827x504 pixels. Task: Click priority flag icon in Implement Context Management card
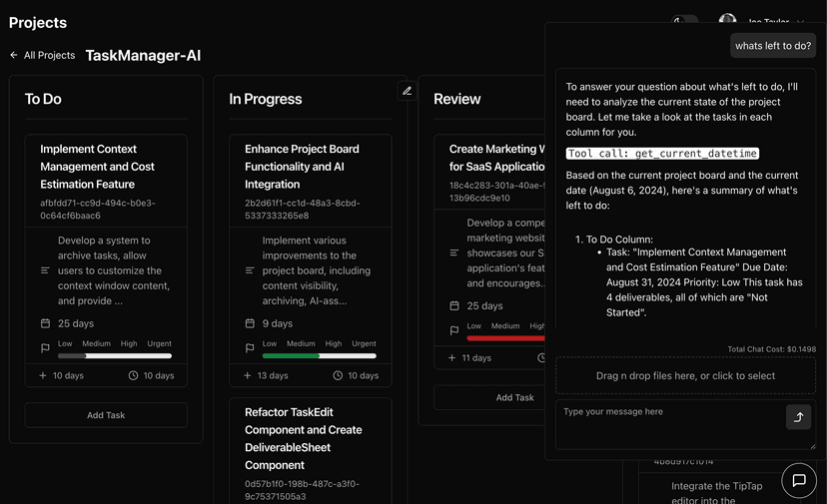coord(45,348)
